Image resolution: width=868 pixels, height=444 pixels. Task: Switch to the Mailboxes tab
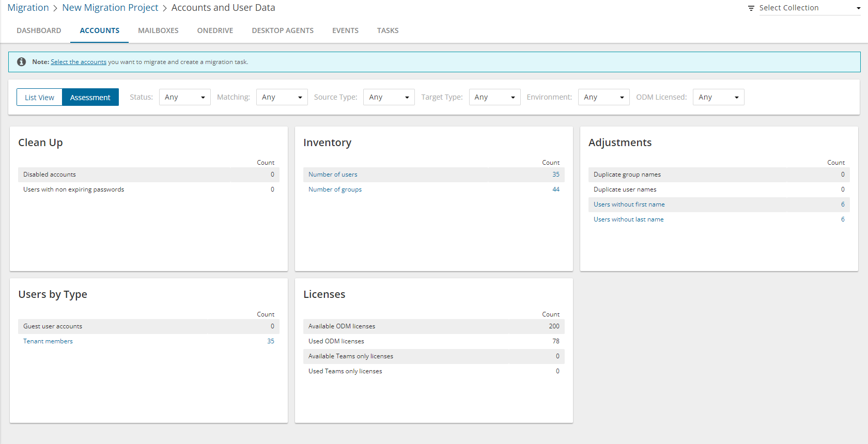pyautogui.click(x=158, y=30)
